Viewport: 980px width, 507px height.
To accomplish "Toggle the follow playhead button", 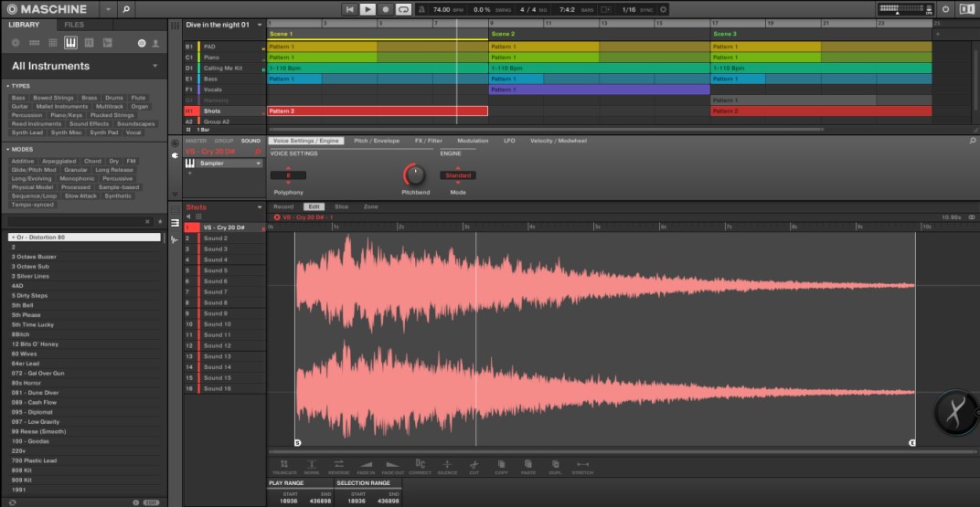I will point(605,9).
